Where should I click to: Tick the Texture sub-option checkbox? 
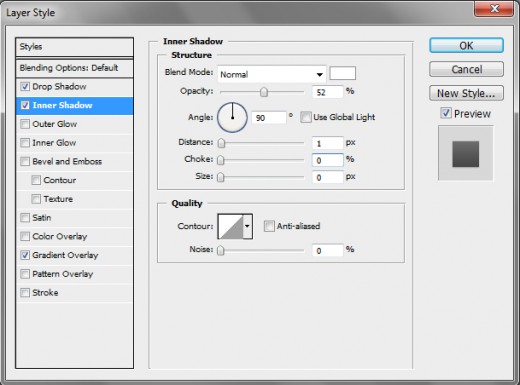(x=36, y=199)
